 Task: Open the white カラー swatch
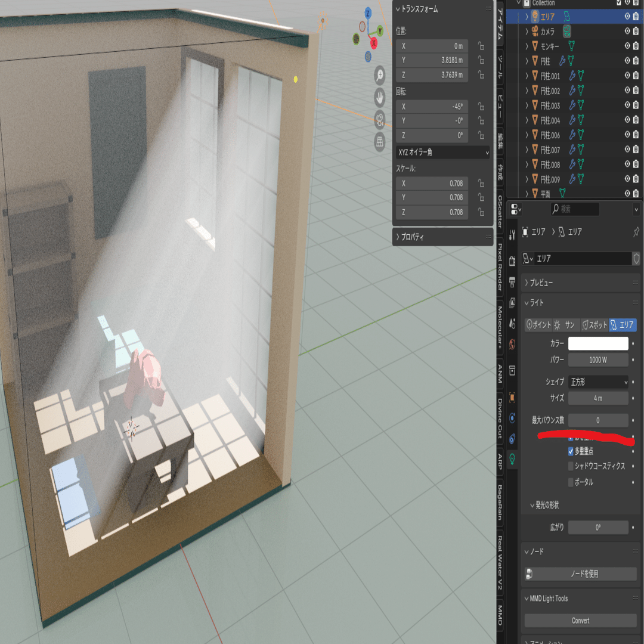click(598, 343)
